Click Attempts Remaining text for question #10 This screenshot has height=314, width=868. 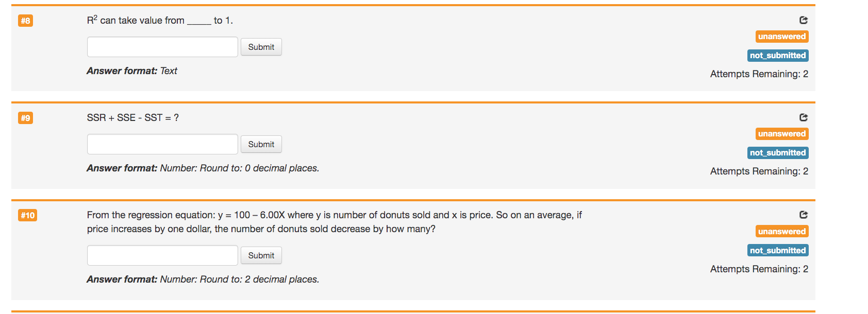(758, 269)
